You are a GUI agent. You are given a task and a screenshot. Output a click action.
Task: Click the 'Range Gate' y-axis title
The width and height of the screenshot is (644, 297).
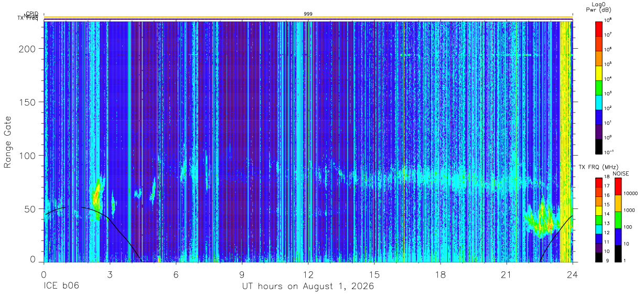(8, 142)
